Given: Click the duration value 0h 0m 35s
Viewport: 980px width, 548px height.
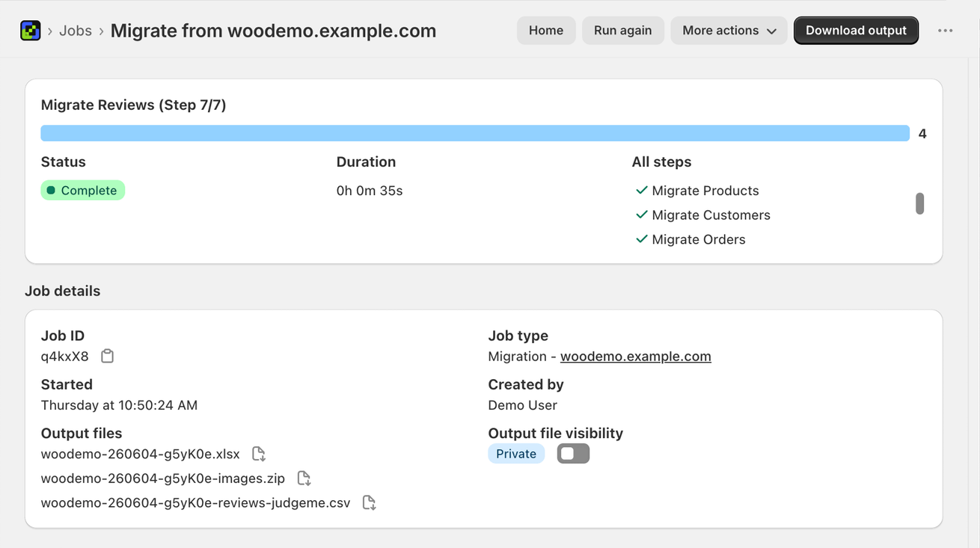Looking at the screenshot, I should (x=370, y=191).
